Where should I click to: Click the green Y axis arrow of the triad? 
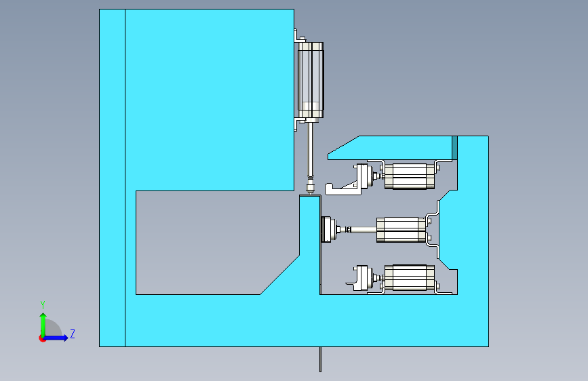(43, 325)
